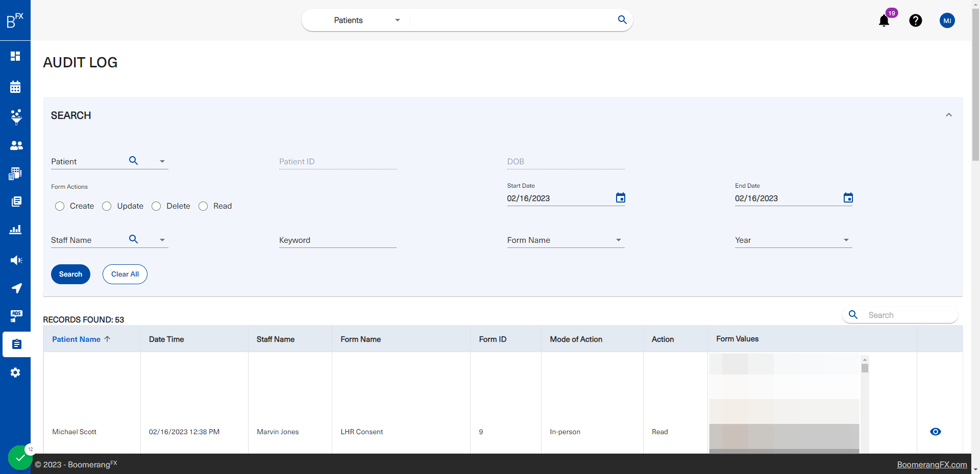Open the Year dropdown
This screenshot has height=474, width=980.
[794, 240]
